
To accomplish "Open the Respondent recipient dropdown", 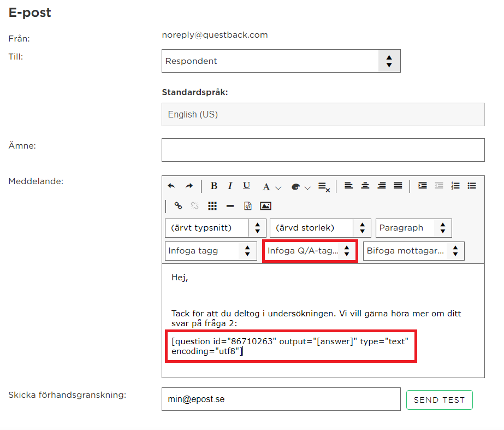I will pyautogui.click(x=281, y=61).
